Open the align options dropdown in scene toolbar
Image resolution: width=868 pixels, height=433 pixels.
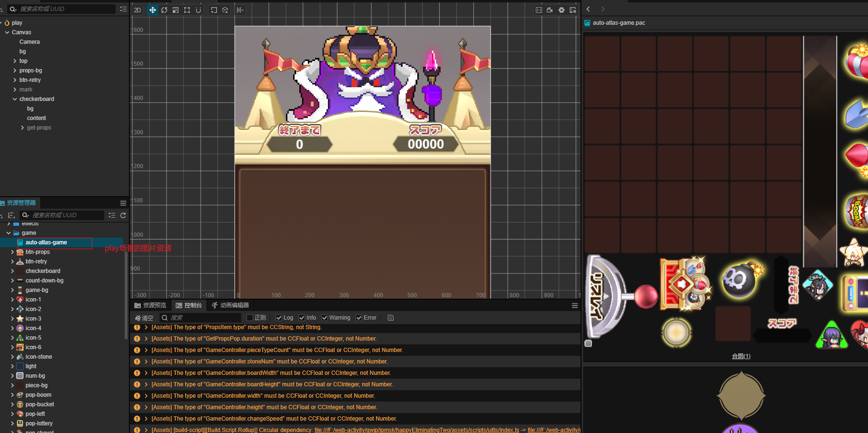240,10
